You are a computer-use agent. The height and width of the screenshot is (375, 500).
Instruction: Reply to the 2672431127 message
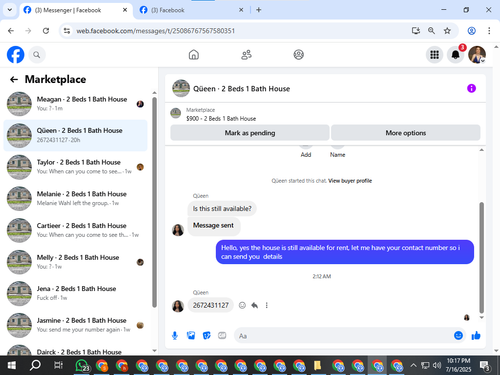[255, 305]
